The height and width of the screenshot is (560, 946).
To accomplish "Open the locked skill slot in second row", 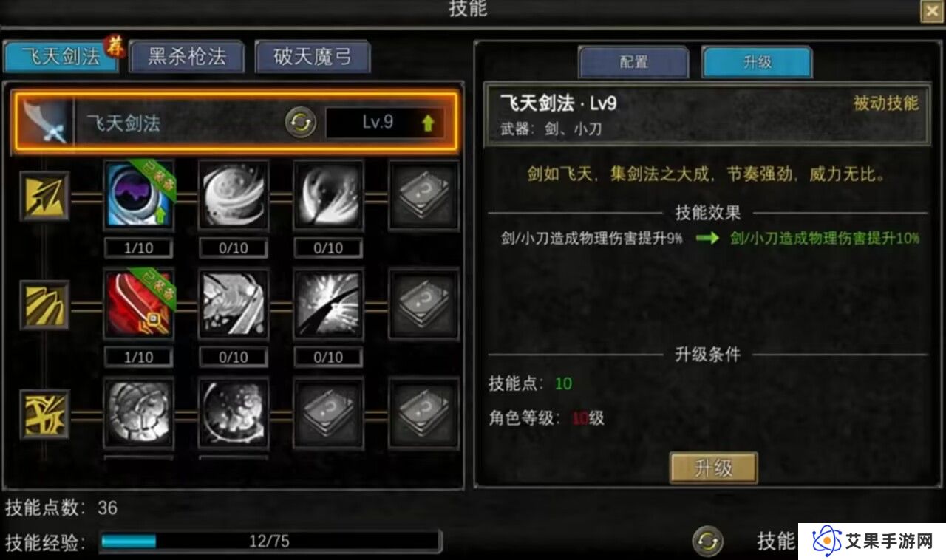I will click(x=423, y=304).
